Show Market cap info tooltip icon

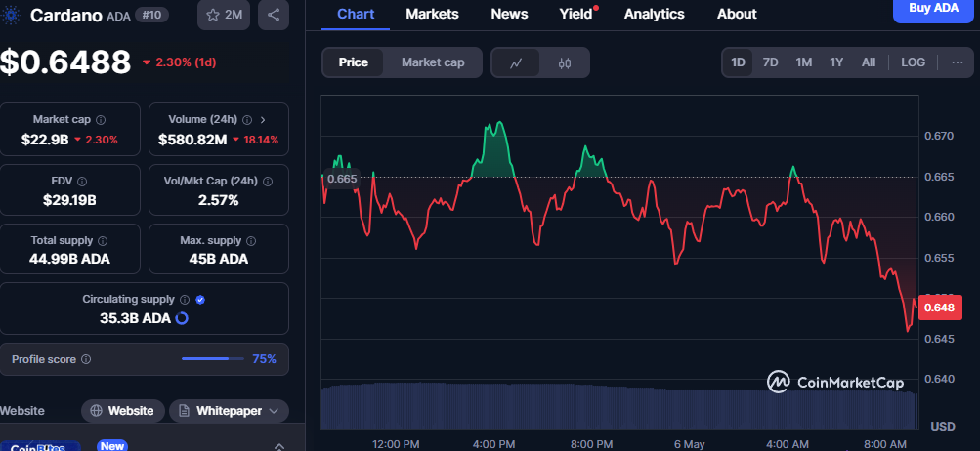click(x=101, y=119)
